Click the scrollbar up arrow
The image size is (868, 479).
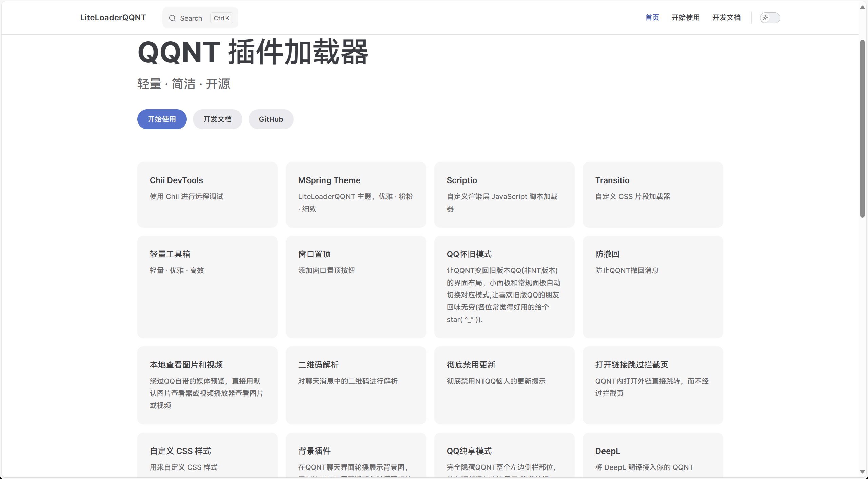tap(862, 7)
